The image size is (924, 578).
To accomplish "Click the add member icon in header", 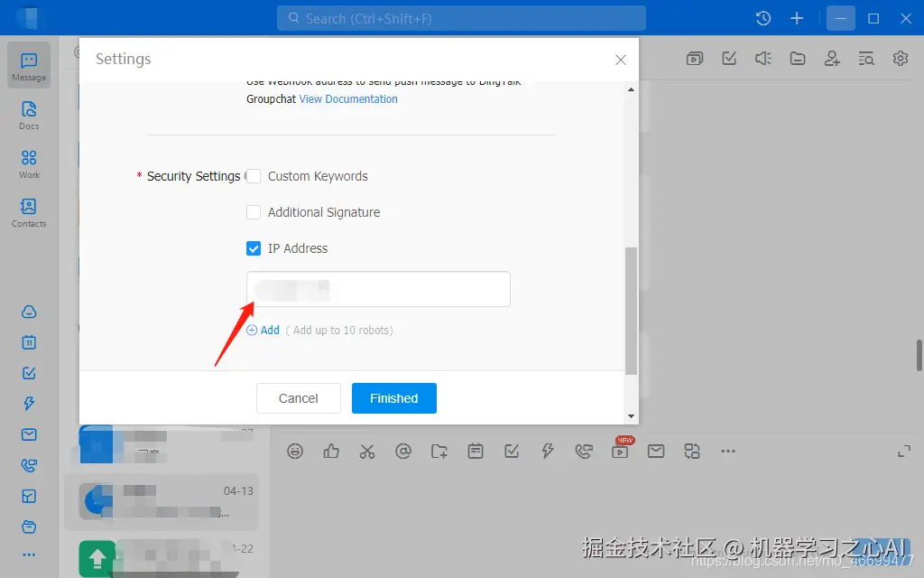I will pyautogui.click(x=832, y=59).
